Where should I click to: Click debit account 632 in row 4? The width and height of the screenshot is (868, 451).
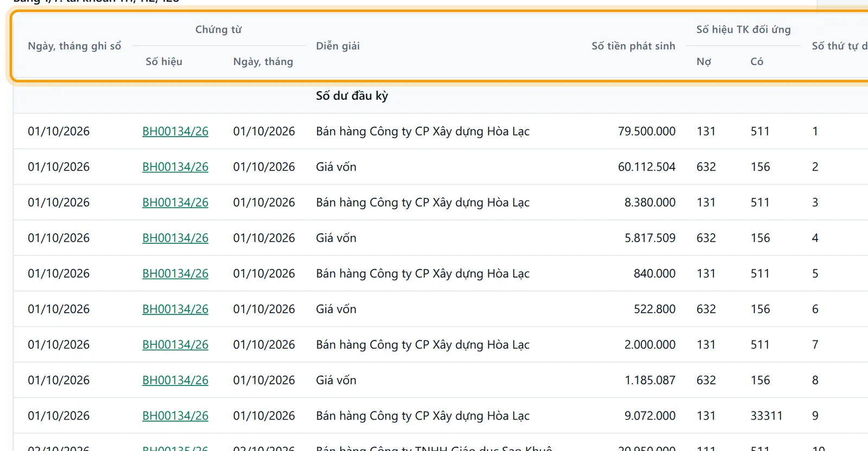click(706, 238)
